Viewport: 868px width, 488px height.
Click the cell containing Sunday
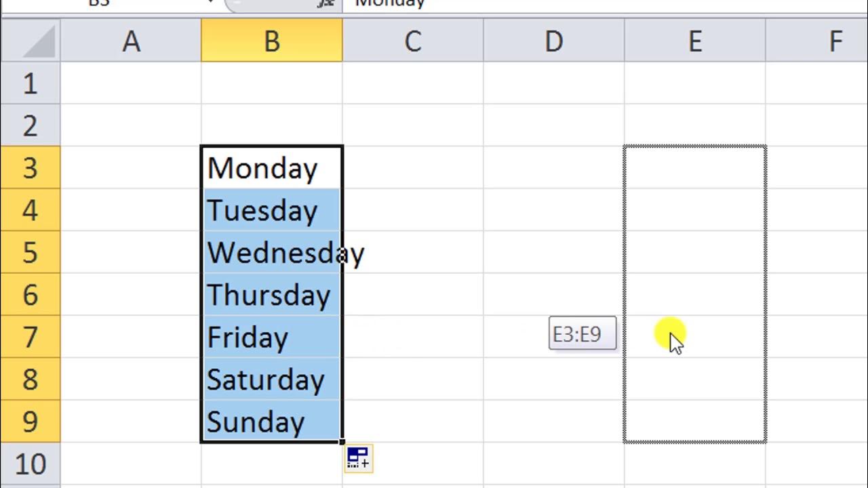pos(272,422)
